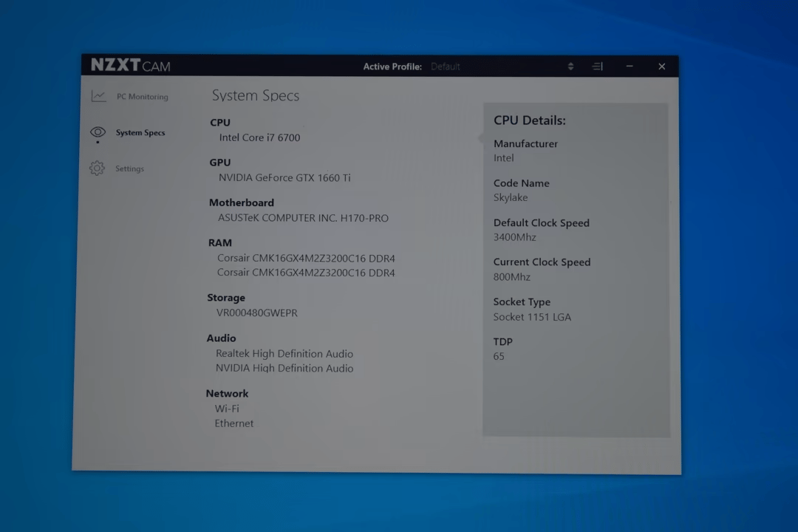Click the GPU section heading
This screenshot has width=798, height=532.
click(x=220, y=163)
